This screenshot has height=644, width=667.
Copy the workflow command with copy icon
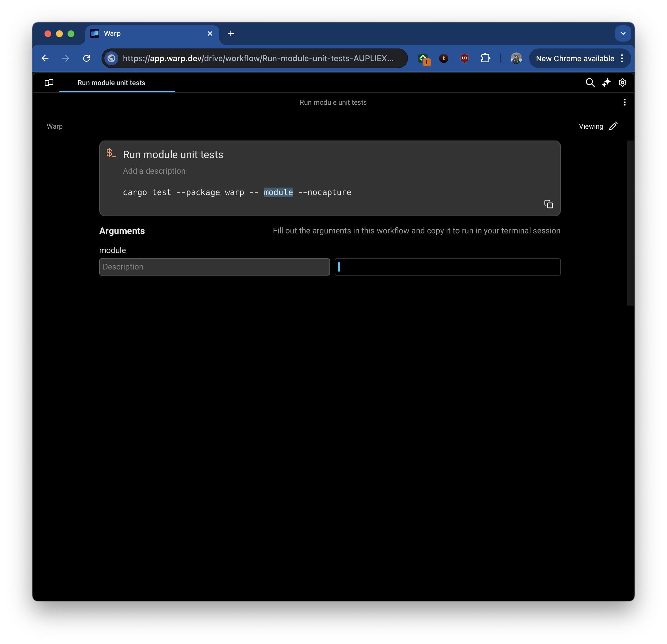(548, 204)
